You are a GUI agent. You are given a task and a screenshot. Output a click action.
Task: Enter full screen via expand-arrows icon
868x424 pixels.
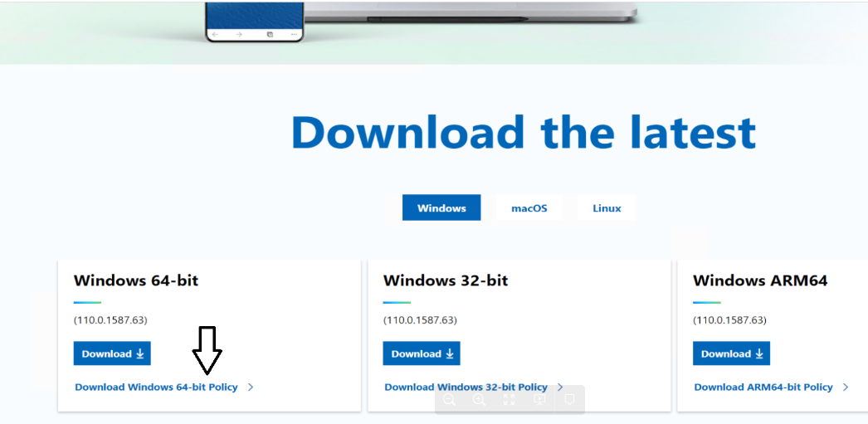pos(510,400)
